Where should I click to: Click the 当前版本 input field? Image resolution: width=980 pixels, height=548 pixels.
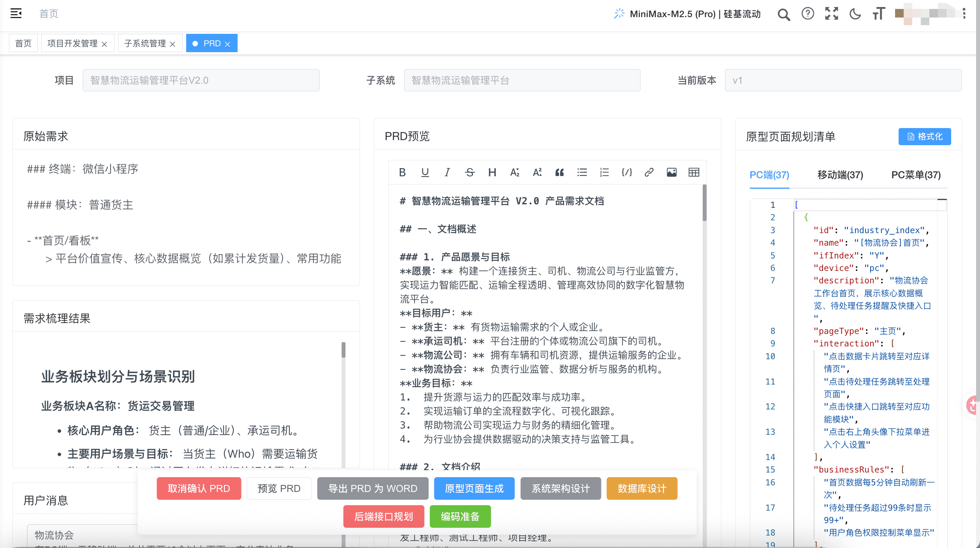point(843,80)
